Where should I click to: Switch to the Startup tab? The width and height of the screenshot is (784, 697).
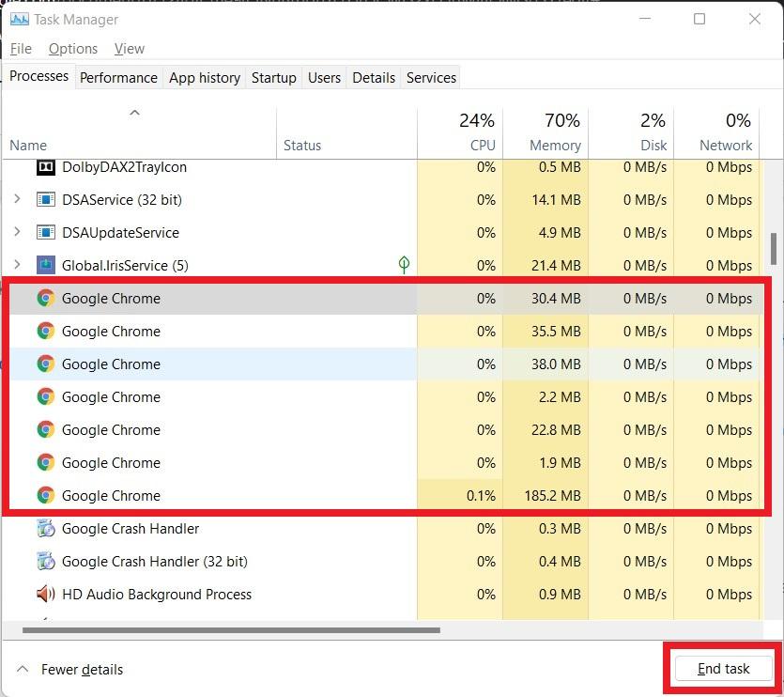click(273, 78)
